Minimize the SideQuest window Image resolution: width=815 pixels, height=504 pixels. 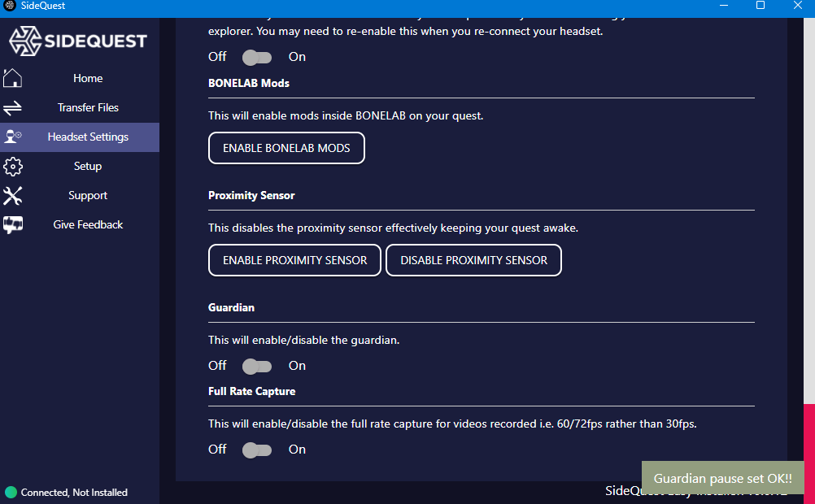click(x=724, y=6)
